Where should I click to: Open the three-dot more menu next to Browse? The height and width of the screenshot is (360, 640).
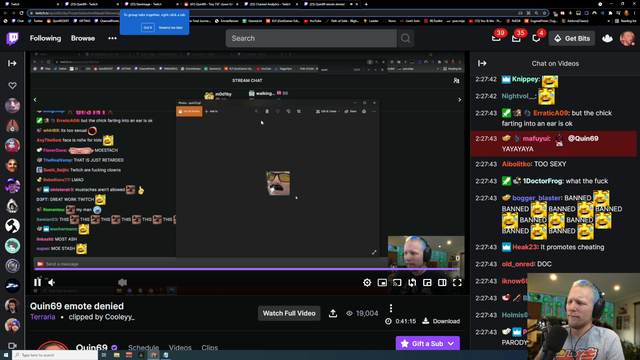point(112,38)
